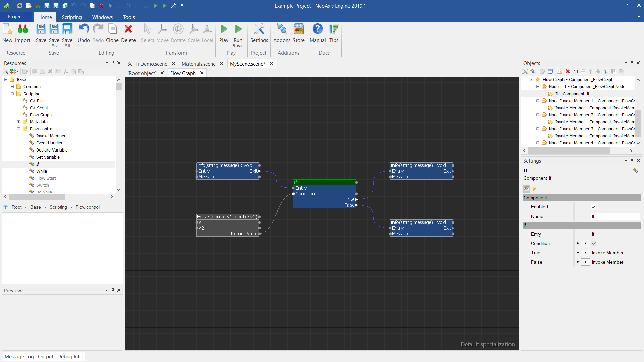Switch to the Scripting ribbon tab

71,17
